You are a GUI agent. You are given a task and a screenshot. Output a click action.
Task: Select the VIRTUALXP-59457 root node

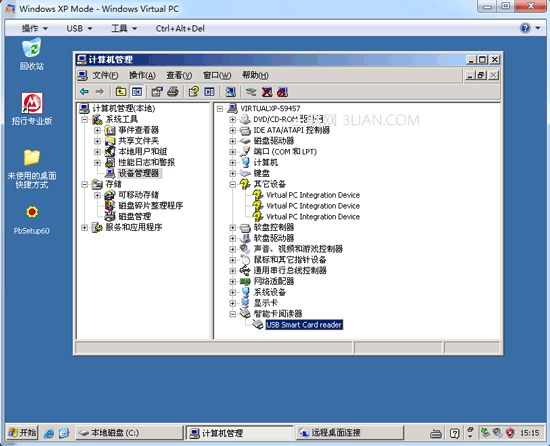pos(270,108)
